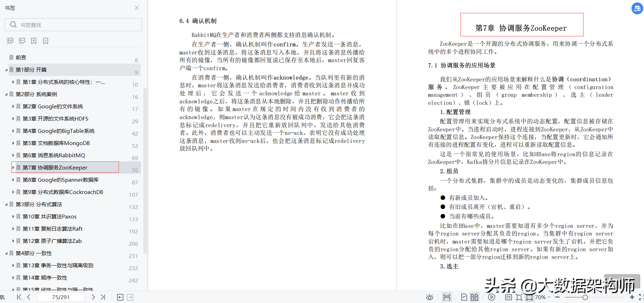The width and height of the screenshot is (644, 303).
Task: Zoom in with the plus button
Action: pyautogui.click(x=632, y=297)
